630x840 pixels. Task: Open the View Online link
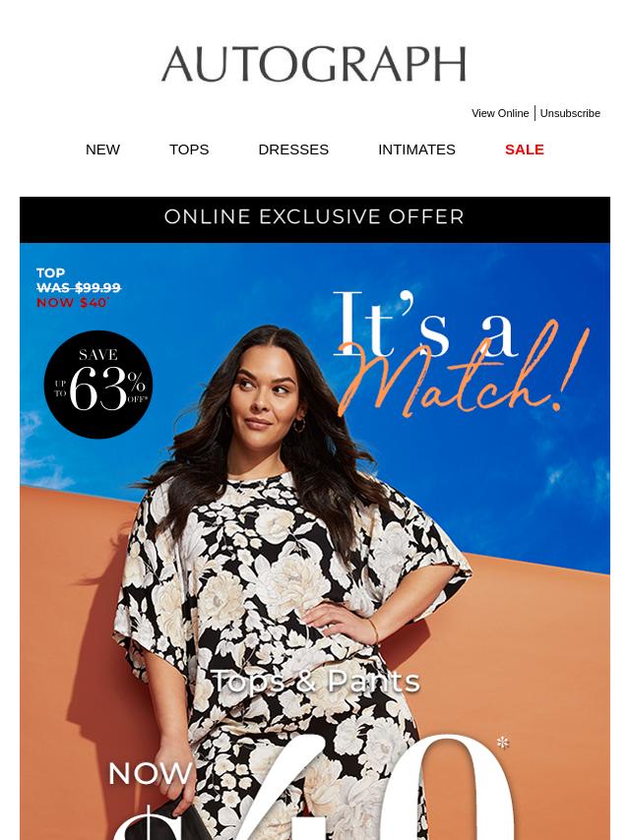click(x=500, y=113)
